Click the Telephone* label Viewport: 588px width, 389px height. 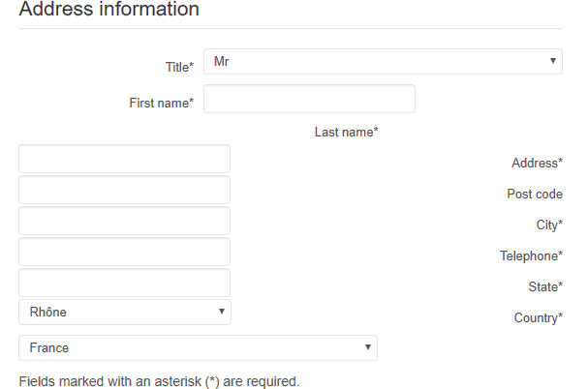pos(531,256)
